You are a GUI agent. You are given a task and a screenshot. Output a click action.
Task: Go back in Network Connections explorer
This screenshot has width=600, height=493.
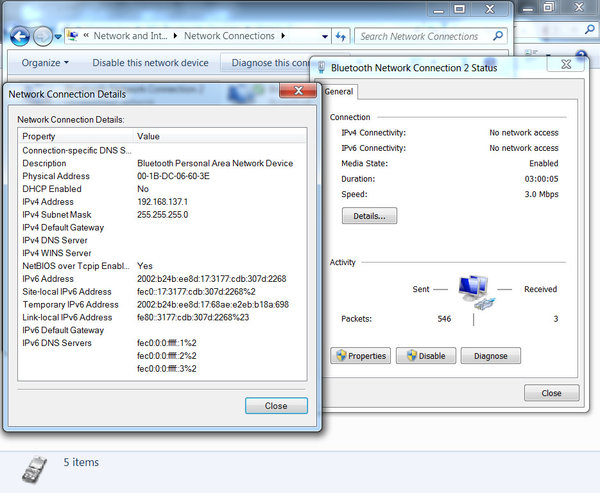[20, 36]
